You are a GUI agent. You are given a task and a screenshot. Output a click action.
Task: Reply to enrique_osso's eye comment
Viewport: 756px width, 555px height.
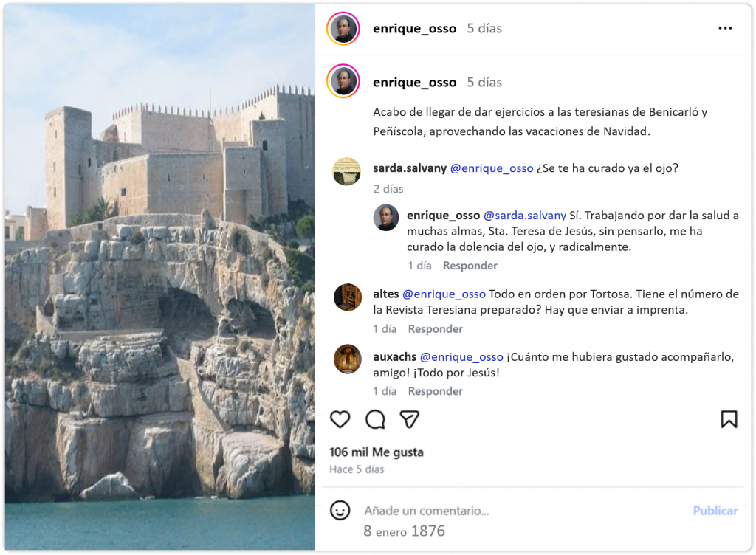[x=470, y=266]
